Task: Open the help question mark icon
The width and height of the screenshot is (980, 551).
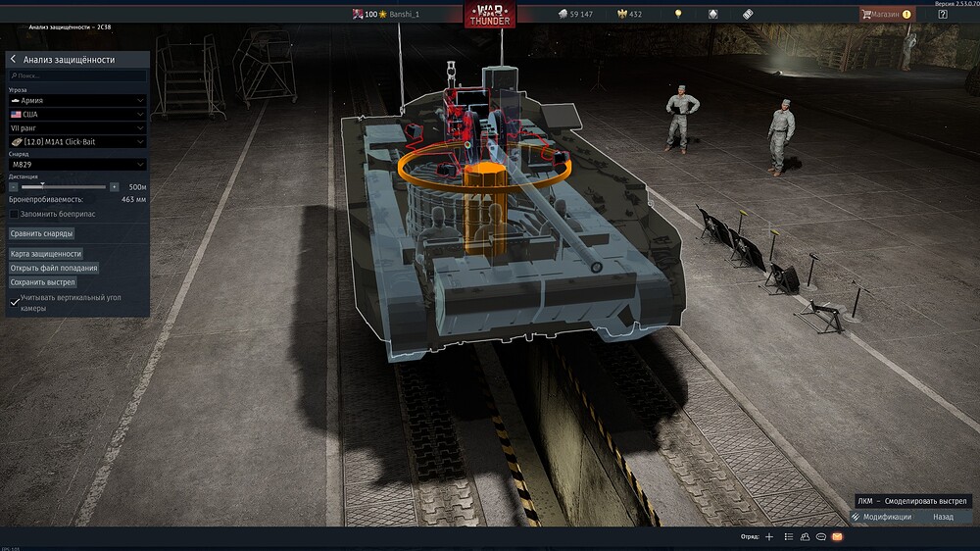Action: pos(943,15)
